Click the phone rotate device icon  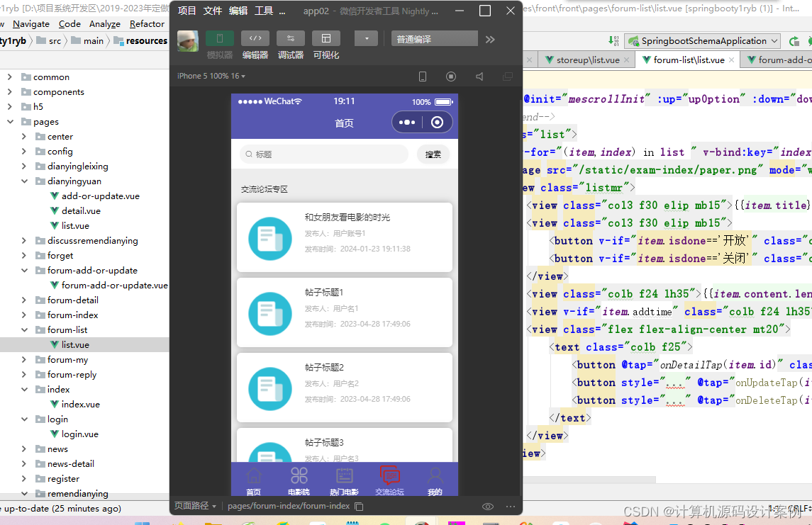tap(423, 77)
